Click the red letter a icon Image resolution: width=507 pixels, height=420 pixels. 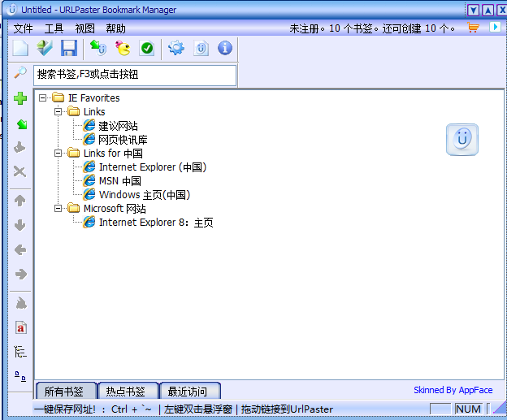pos(20,328)
